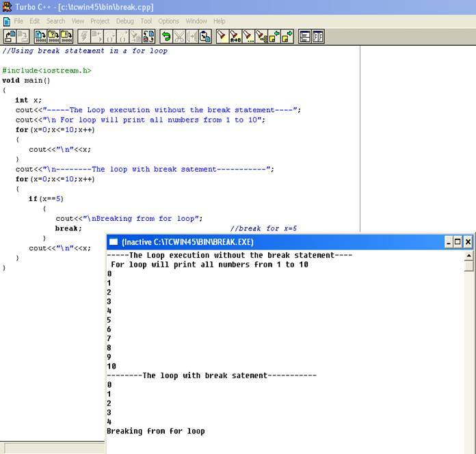Open the Window menu
Screen dimensions: 476x454
pyautogui.click(x=196, y=21)
